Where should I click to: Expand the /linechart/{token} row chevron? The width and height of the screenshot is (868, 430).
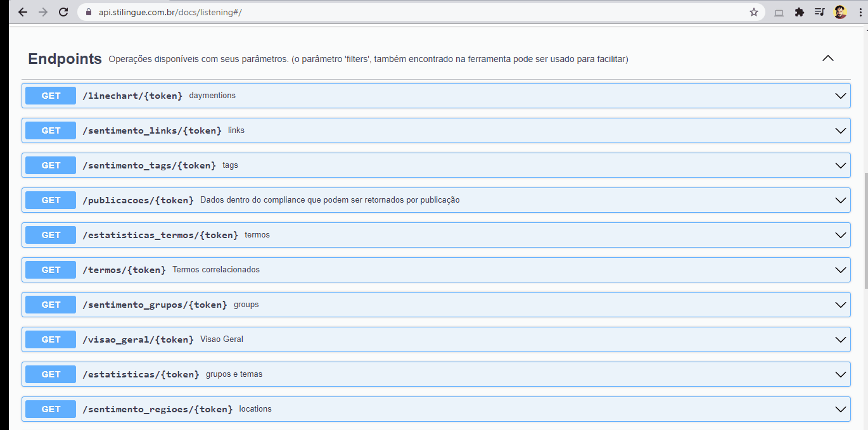(x=841, y=96)
